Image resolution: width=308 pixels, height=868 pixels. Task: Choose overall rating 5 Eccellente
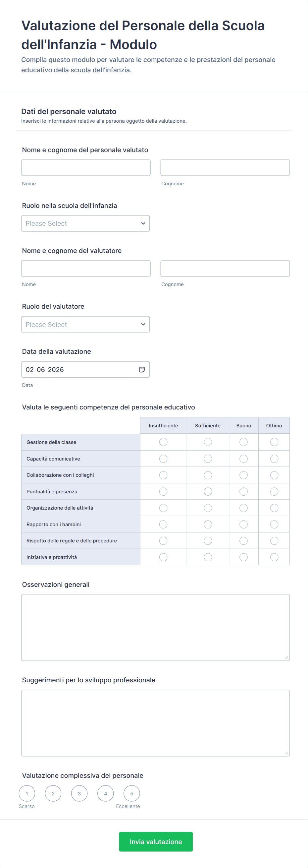pyautogui.click(x=131, y=793)
